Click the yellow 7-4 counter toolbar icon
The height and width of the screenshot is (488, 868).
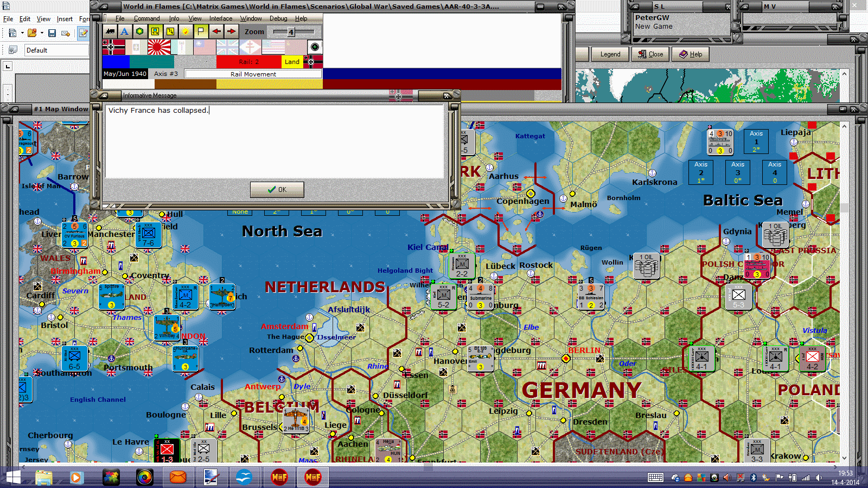(x=170, y=31)
